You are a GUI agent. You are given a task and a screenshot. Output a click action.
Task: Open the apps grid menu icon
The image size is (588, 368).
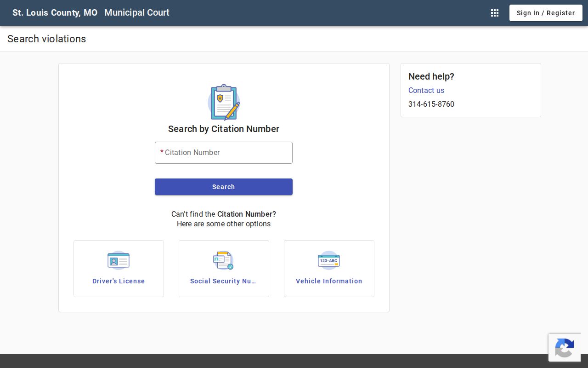click(495, 13)
